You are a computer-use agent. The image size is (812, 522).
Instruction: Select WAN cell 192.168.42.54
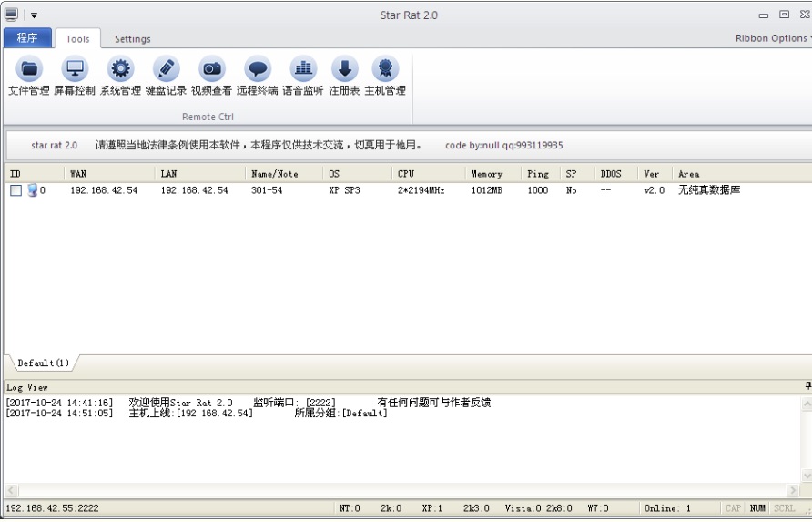(x=104, y=190)
